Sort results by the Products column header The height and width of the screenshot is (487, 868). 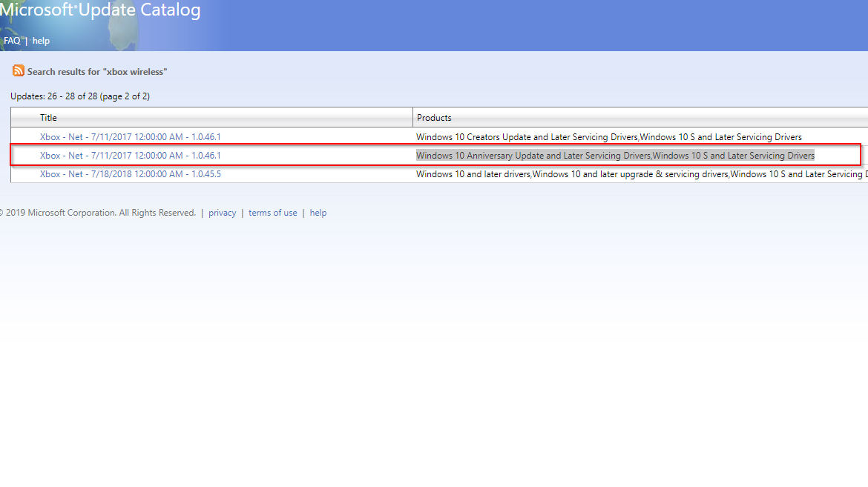click(x=434, y=117)
